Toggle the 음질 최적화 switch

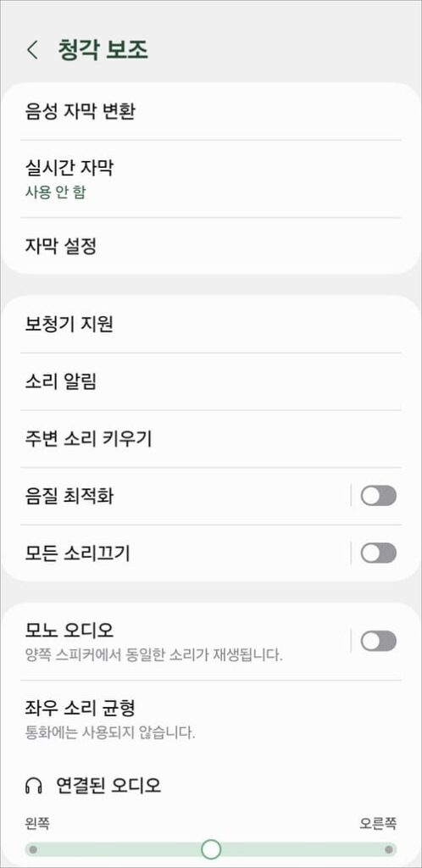(378, 495)
